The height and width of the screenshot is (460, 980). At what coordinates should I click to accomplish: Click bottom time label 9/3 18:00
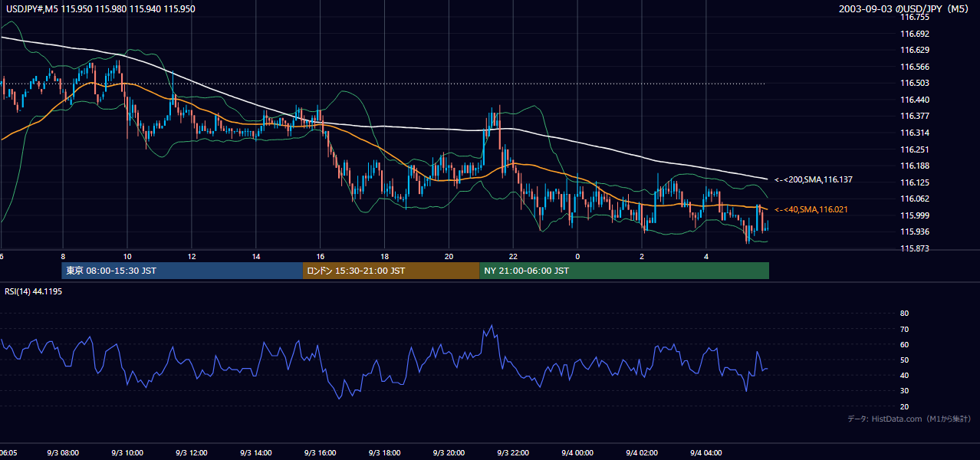pyautogui.click(x=385, y=453)
